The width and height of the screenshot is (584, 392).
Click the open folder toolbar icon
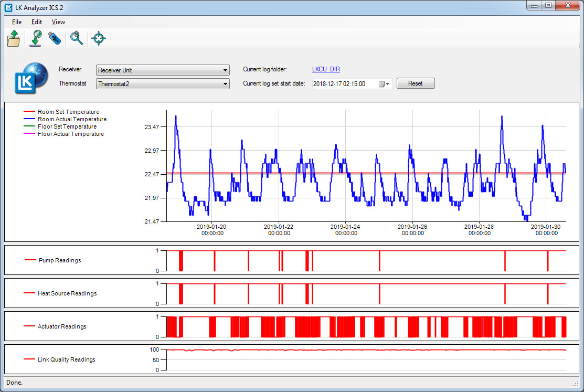click(x=14, y=39)
